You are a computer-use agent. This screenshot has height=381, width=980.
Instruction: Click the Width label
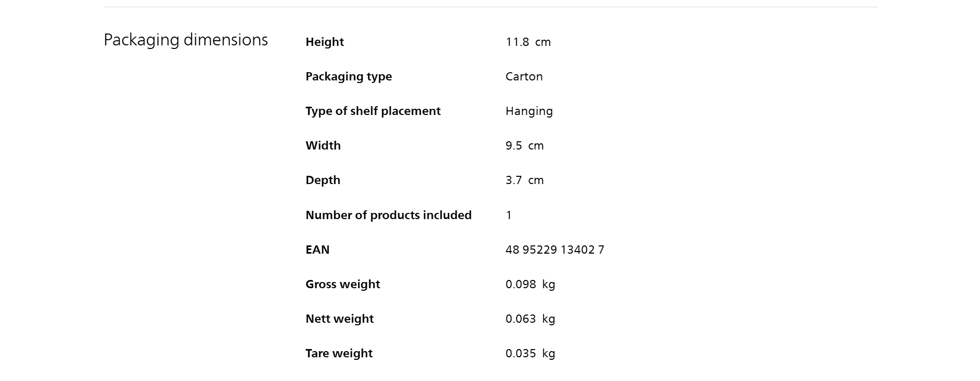[323, 145]
